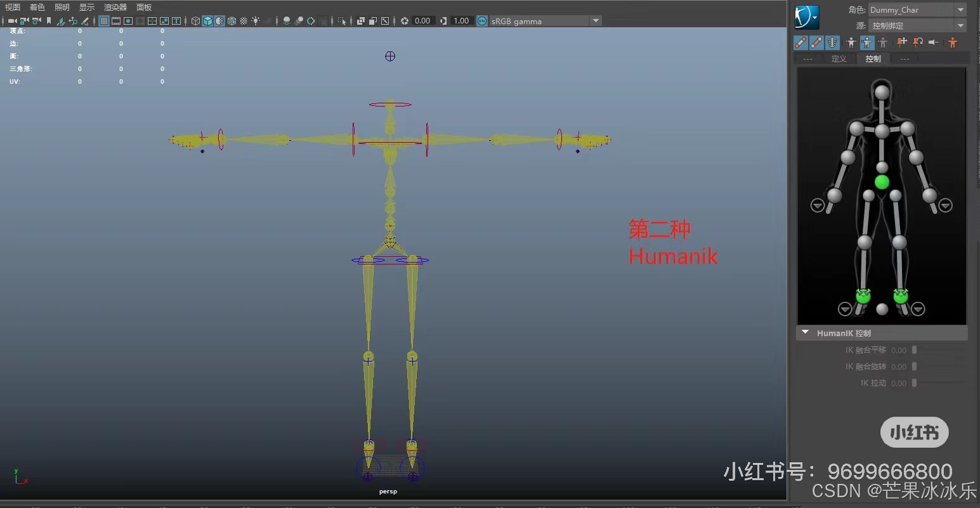Toggle the grid display icon
The height and width of the screenshot is (508, 980).
(103, 21)
